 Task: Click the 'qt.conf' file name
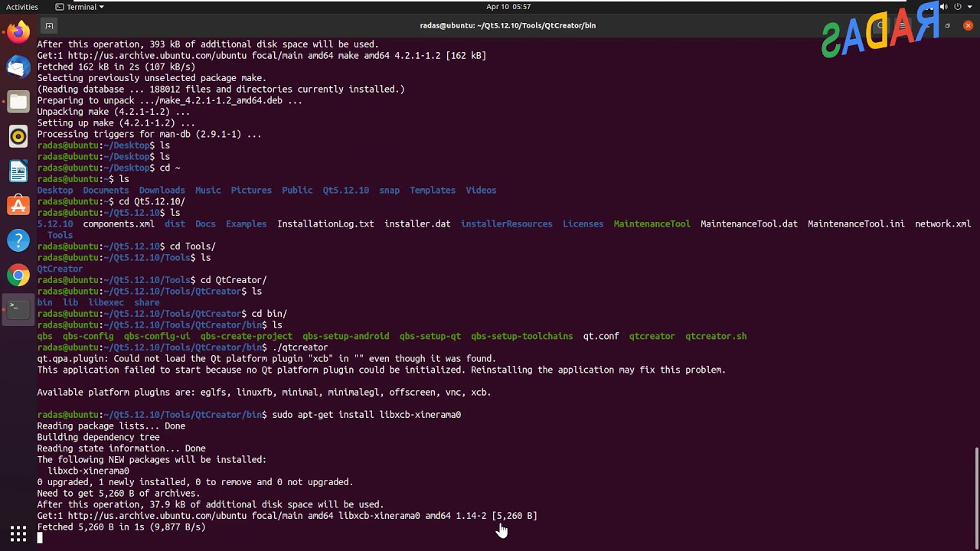601,336
